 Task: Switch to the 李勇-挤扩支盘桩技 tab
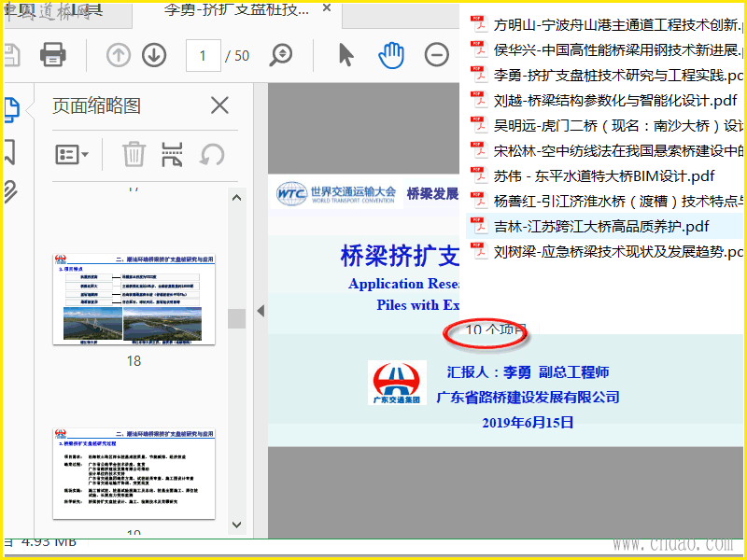237,9
